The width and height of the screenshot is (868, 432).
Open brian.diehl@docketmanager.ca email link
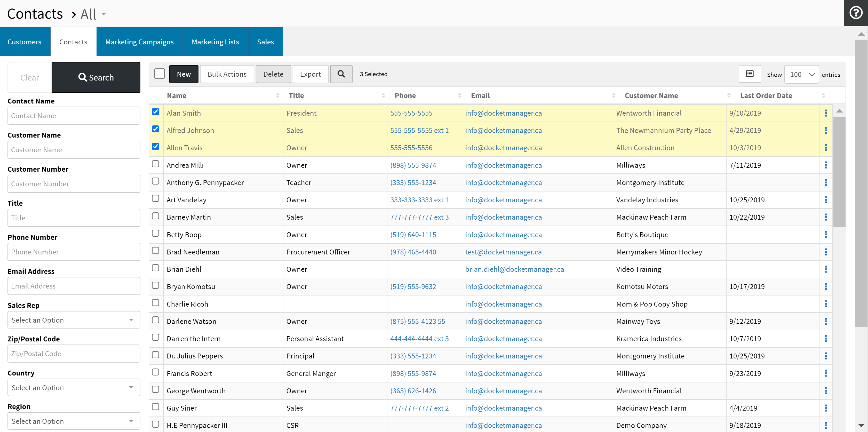[x=514, y=269]
